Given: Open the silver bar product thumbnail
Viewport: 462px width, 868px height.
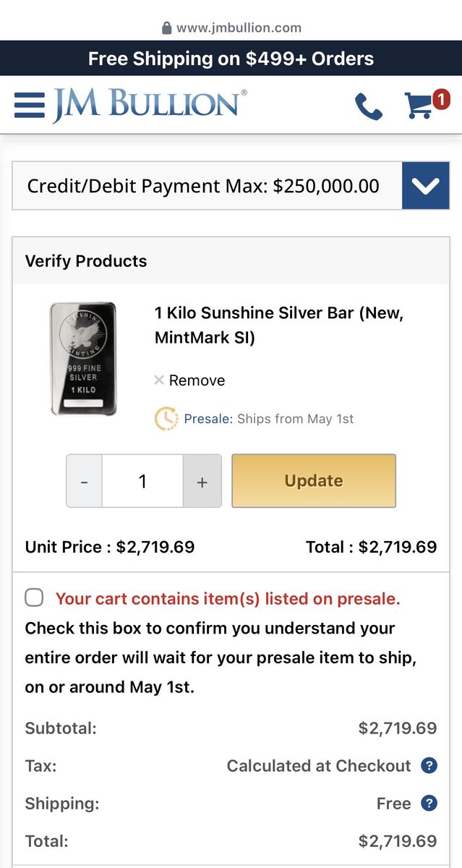Looking at the screenshot, I should point(83,359).
